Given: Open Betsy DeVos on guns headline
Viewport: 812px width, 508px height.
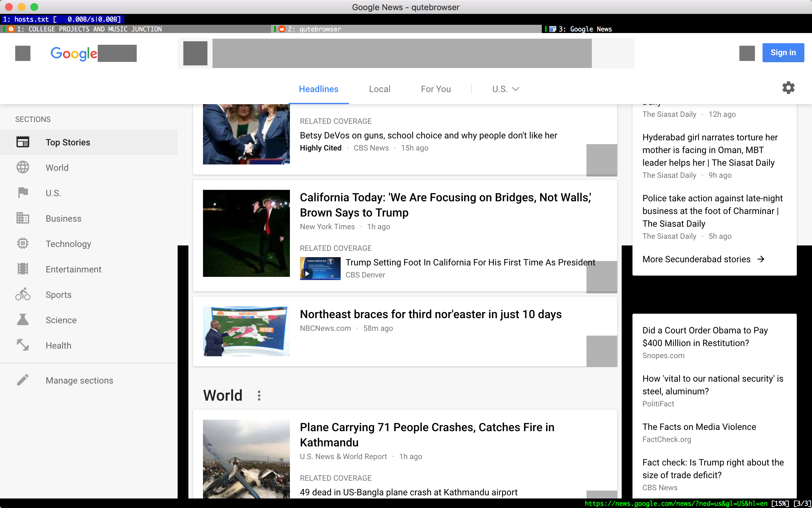Looking at the screenshot, I should tap(429, 135).
